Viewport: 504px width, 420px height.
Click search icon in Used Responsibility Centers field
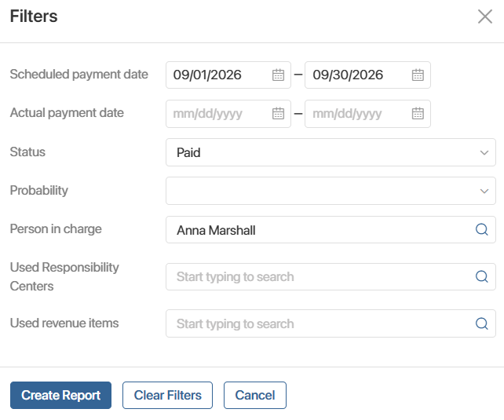[481, 276]
